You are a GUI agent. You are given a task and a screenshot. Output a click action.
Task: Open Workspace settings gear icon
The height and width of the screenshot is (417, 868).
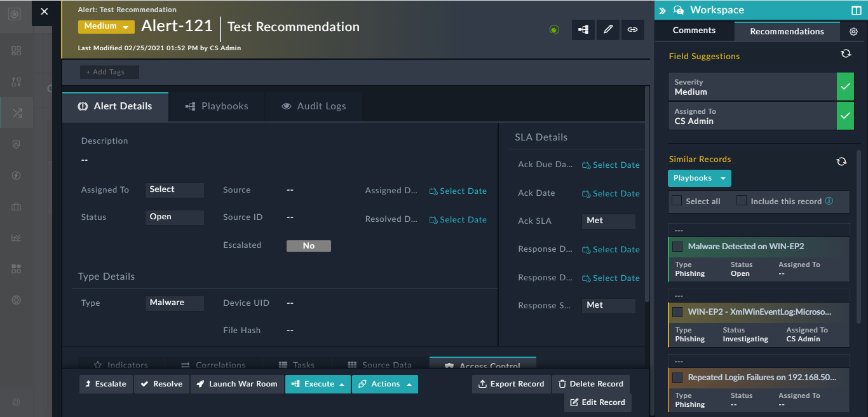853,31
